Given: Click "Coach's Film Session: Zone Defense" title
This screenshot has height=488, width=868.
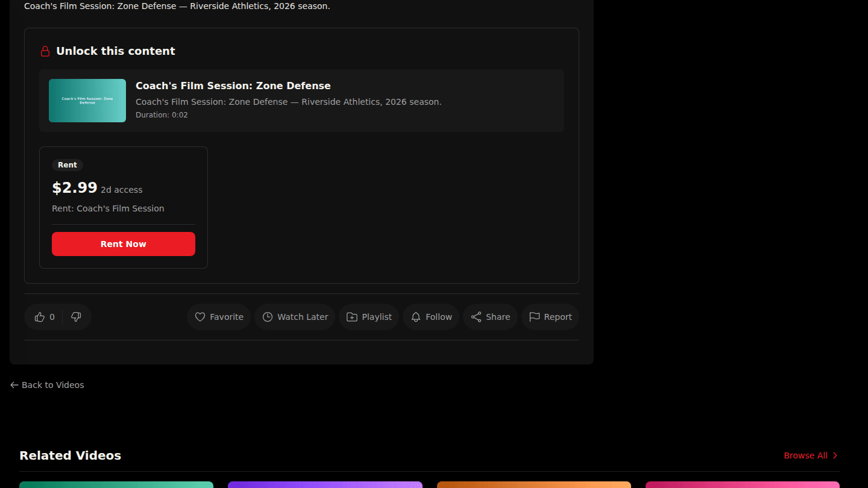Looking at the screenshot, I should (x=233, y=86).
